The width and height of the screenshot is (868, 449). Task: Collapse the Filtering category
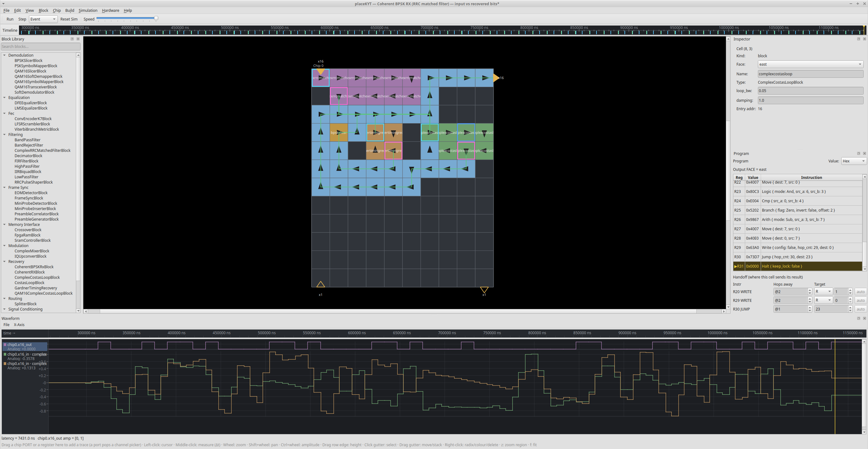pos(4,134)
